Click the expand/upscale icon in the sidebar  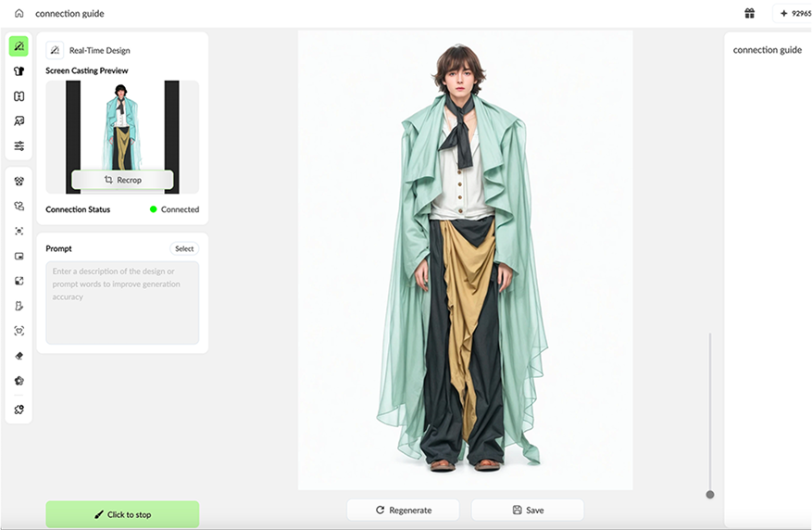19,281
